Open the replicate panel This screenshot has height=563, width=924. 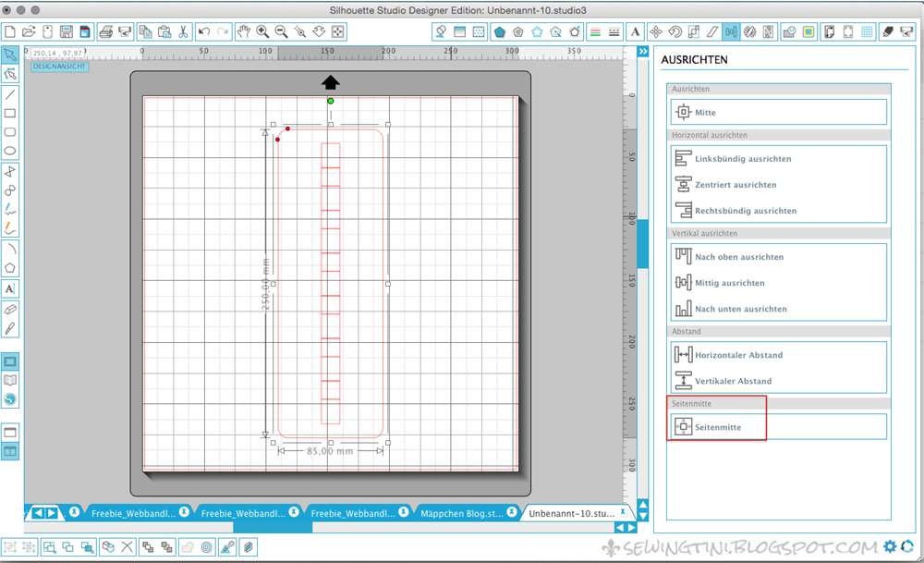(749, 31)
